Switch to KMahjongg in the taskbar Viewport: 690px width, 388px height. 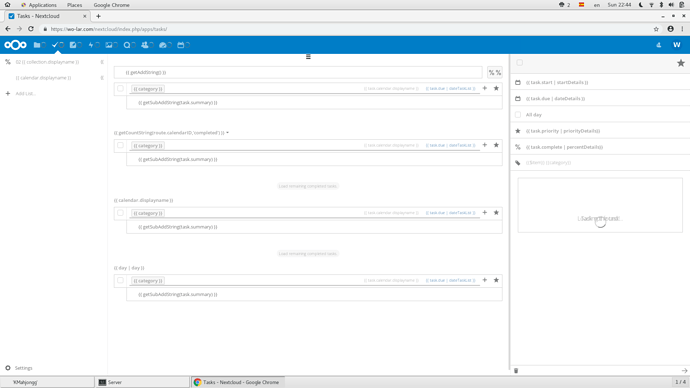pyautogui.click(x=48, y=382)
